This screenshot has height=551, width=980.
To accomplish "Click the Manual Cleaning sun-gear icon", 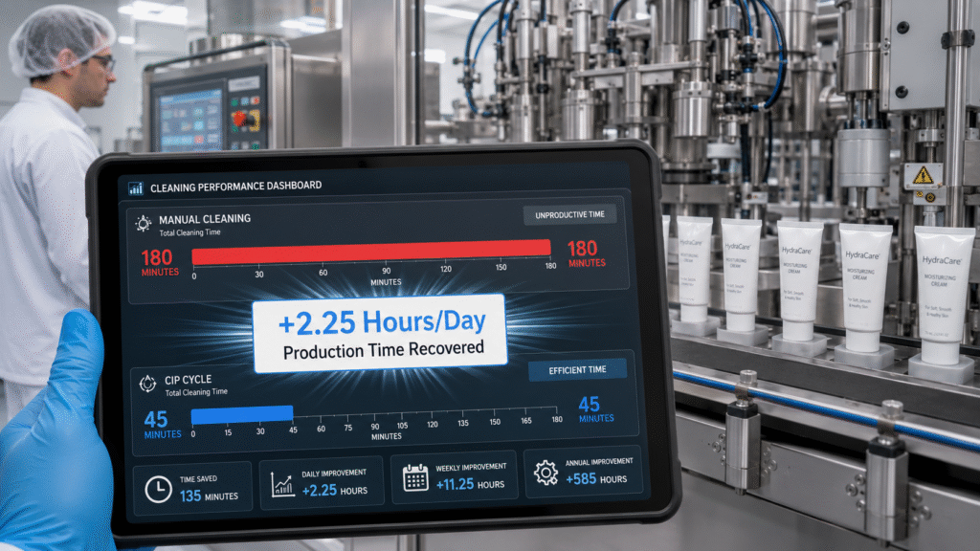I will [x=144, y=223].
